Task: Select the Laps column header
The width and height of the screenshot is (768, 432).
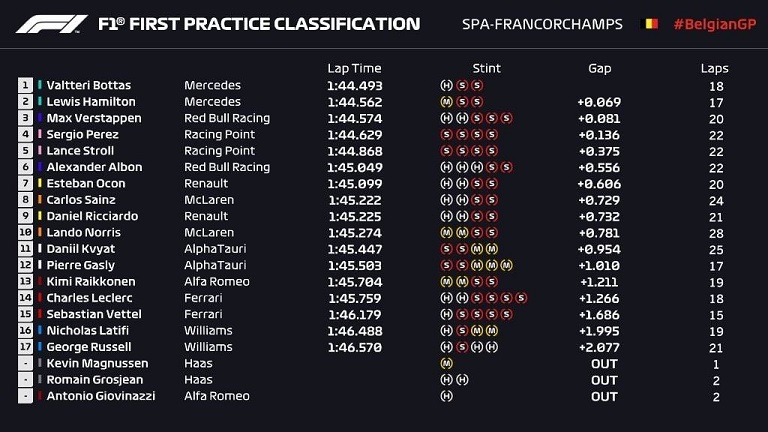Action: click(714, 69)
